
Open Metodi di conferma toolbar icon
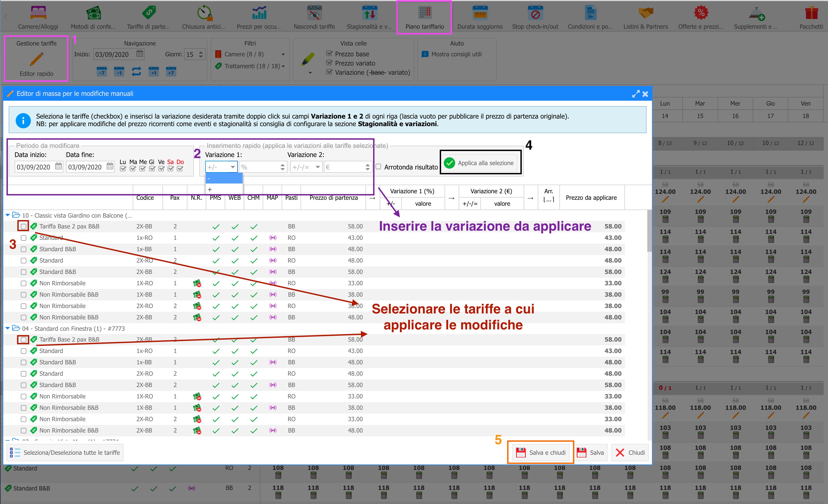point(93,18)
